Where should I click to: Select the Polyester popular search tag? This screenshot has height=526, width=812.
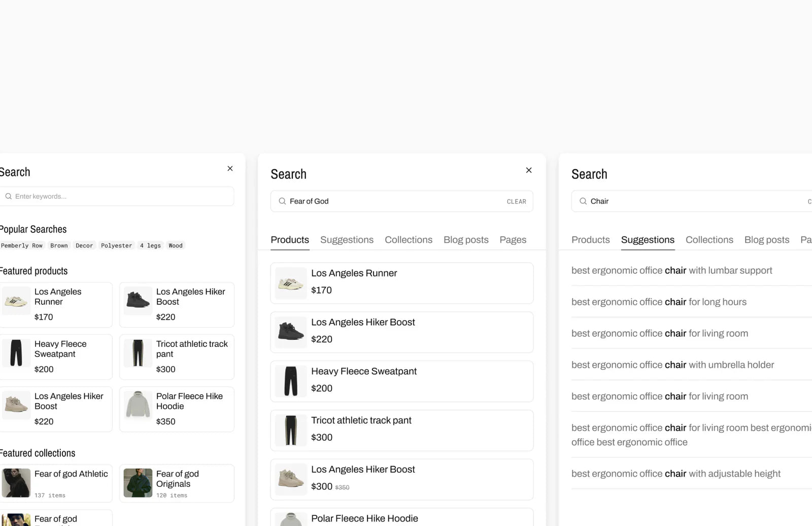(x=116, y=246)
